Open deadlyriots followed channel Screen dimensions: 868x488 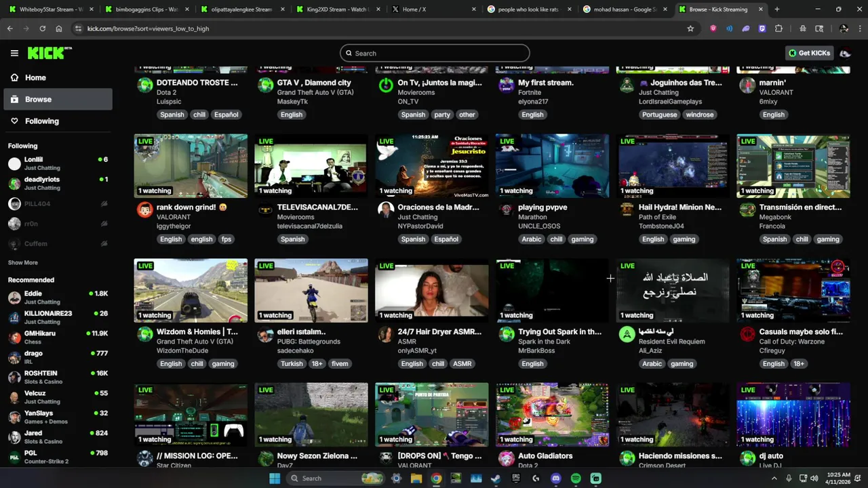pos(58,183)
